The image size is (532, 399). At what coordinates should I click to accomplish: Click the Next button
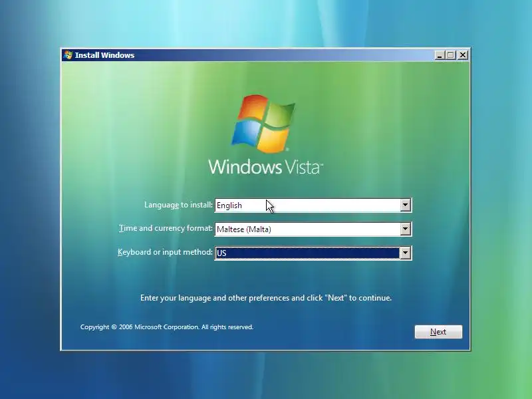click(438, 331)
